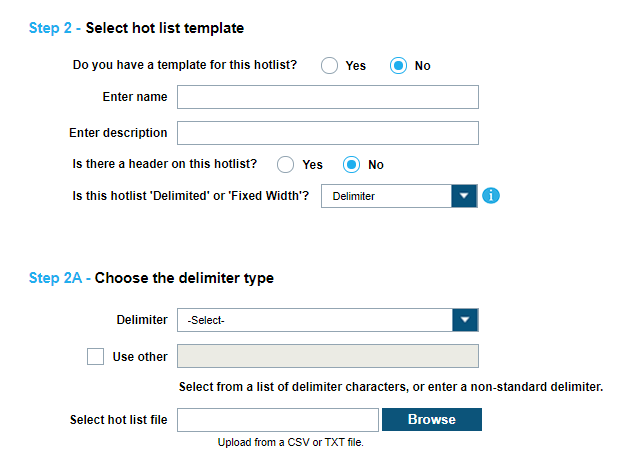Image resolution: width=622 pixels, height=460 pixels.
Task: Enable the Use other checkbox
Action: tap(96, 356)
